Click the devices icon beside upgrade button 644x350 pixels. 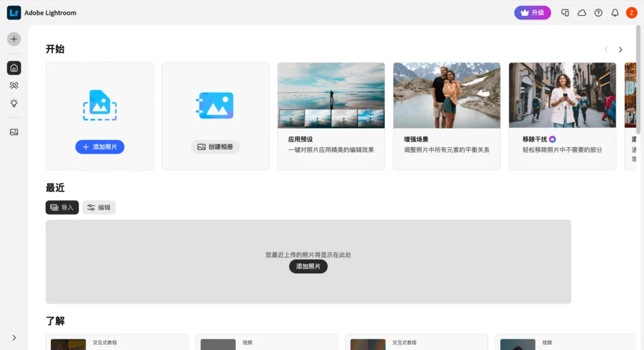click(x=565, y=13)
